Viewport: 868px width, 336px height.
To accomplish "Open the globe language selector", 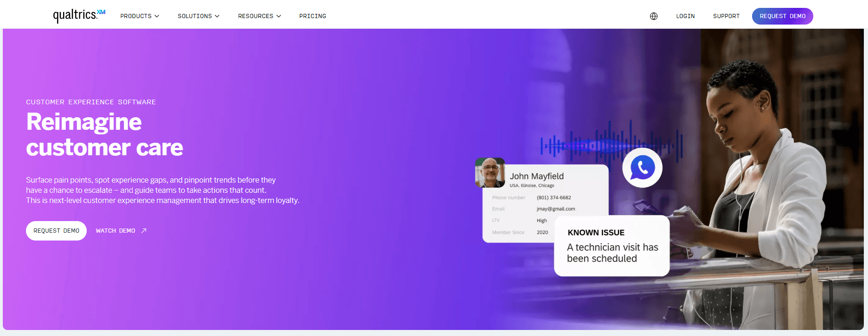I will tap(654, 16).
